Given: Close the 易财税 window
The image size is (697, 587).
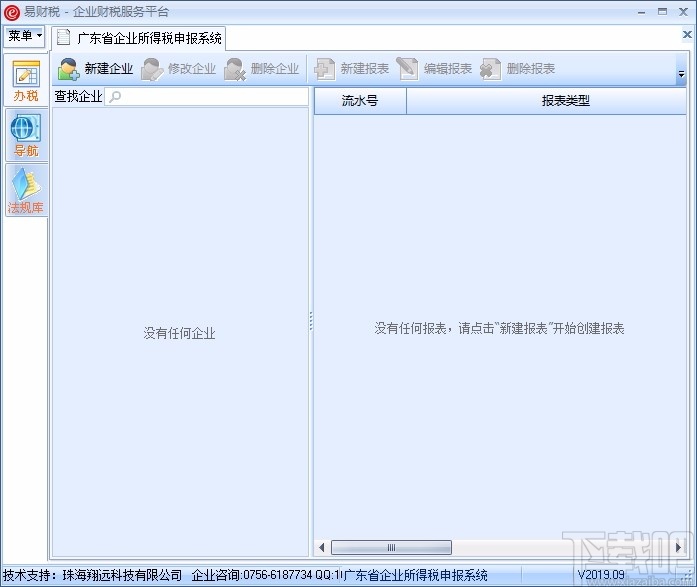Looking at the screenshot, I should click(x=684, y=12).
